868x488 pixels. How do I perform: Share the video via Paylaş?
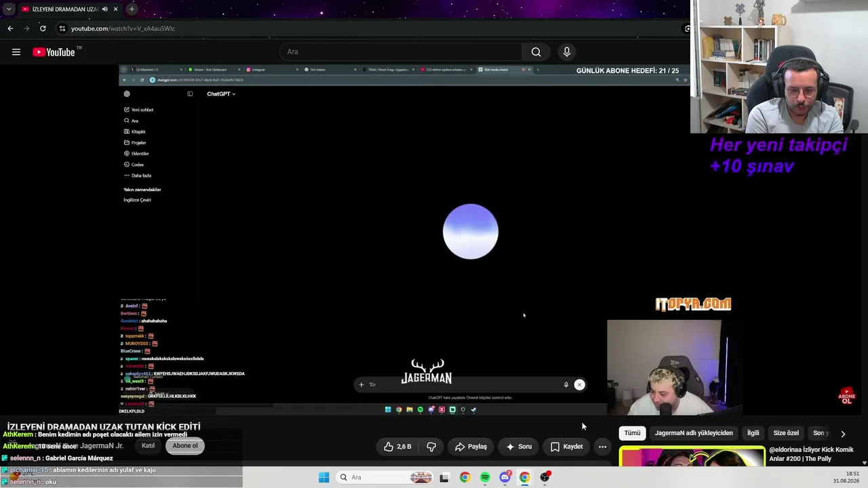[471, 447]
